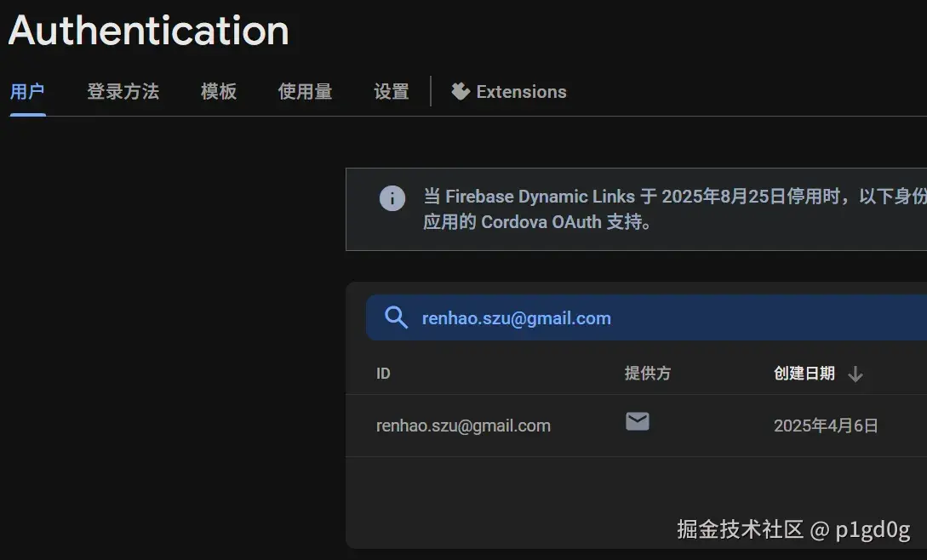Click the info icon in the notice banner
Screen dimensions: 927x560
392,198
